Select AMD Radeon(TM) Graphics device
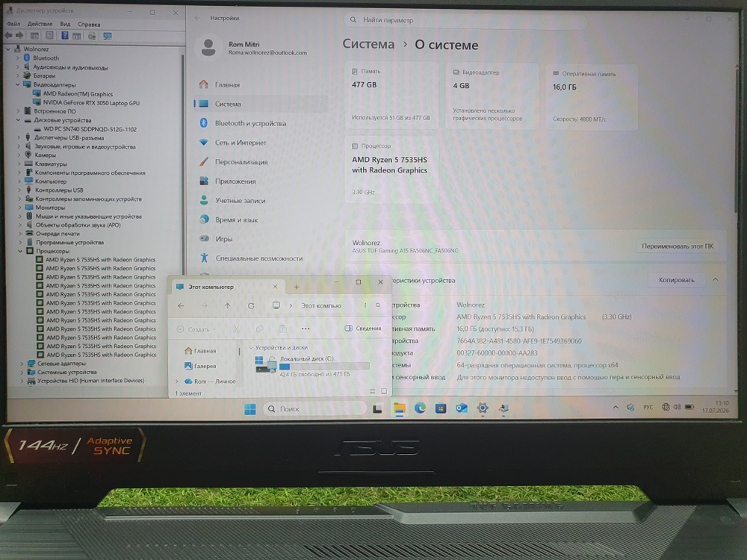747x560 pixels. click(x=78, y=94)
